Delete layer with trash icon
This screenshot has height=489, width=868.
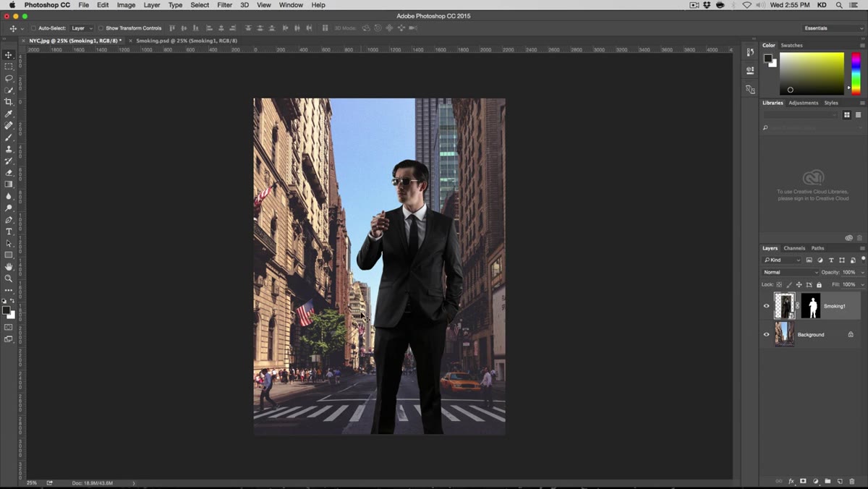click(x=852, y=481)
